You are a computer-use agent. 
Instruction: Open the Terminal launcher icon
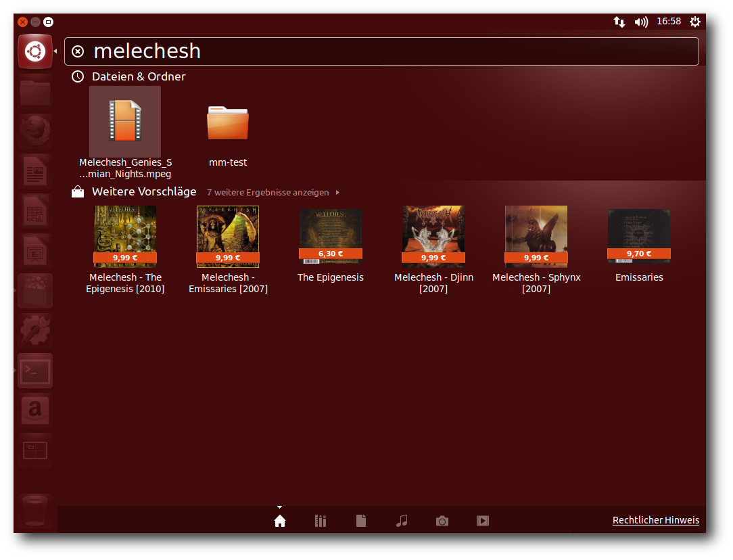click(x=35, y=371)
